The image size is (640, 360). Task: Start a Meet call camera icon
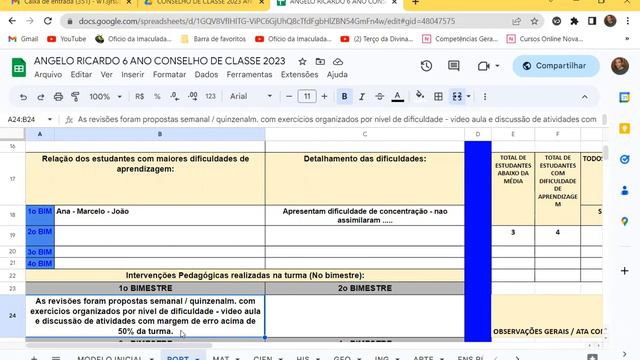(484, 66)
